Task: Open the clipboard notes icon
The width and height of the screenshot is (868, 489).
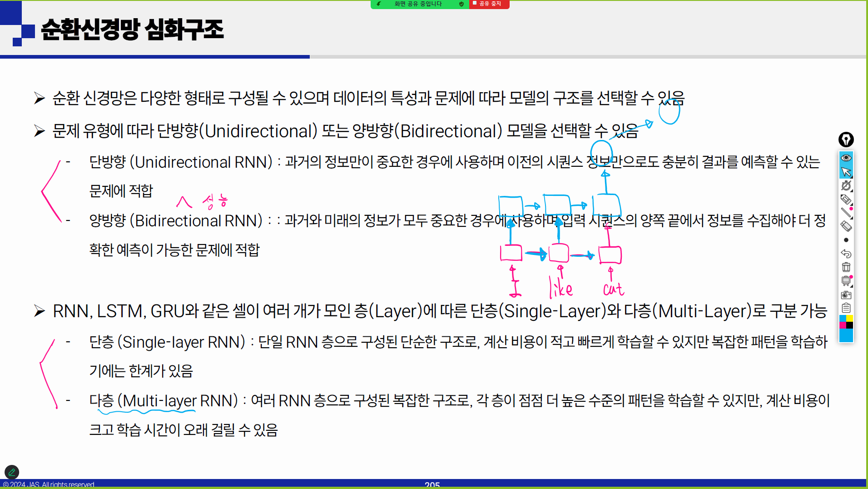Action: click(x=846, y=308)
